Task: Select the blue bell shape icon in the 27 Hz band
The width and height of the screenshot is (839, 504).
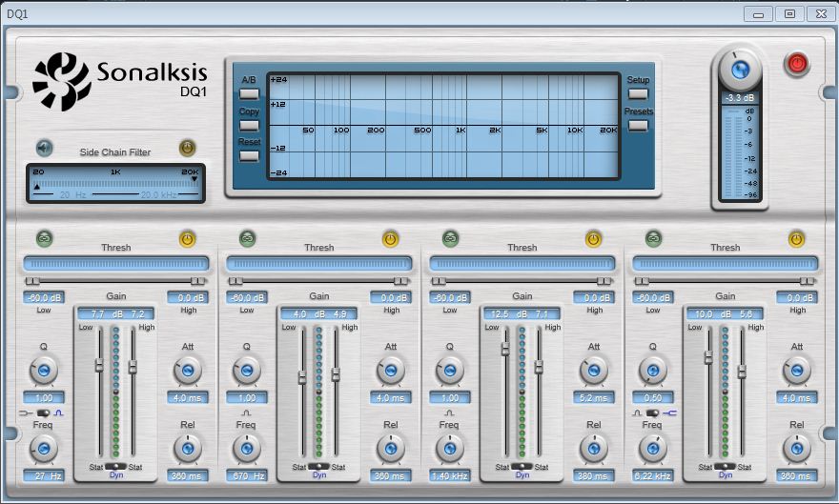Action: [59, 413]
